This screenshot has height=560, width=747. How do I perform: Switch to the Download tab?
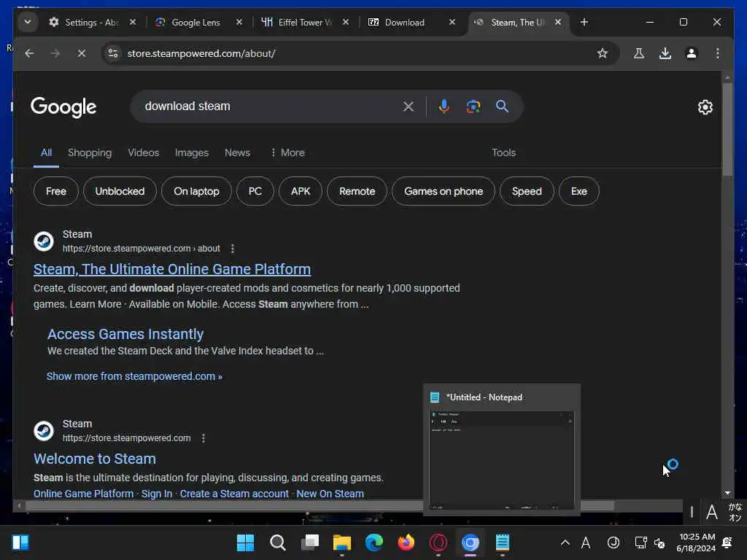coord(404,23)
